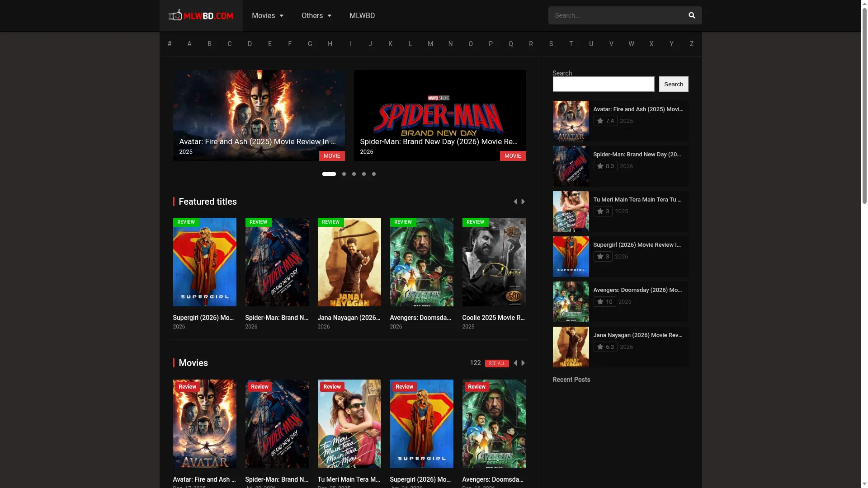868x488 pixels.
Task: Click the SEE ALL button in Movies
Action: 497,364
